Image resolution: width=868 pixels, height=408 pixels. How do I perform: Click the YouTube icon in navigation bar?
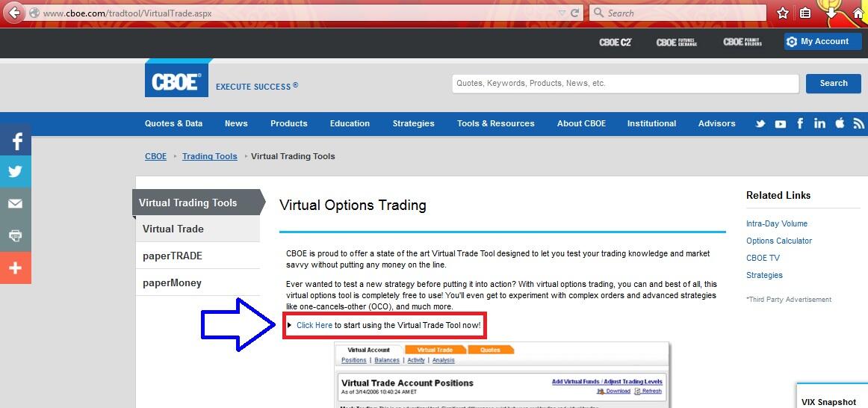click(x=781, y=124)
